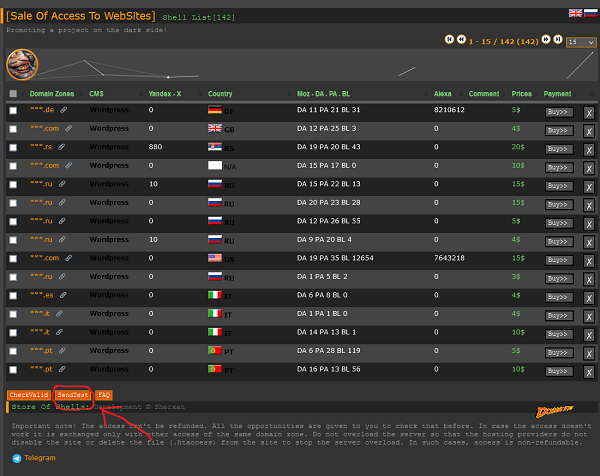Check the DA 1 PA 1 .it row checkbox
600x476 pixels.
tap(13, 314)
